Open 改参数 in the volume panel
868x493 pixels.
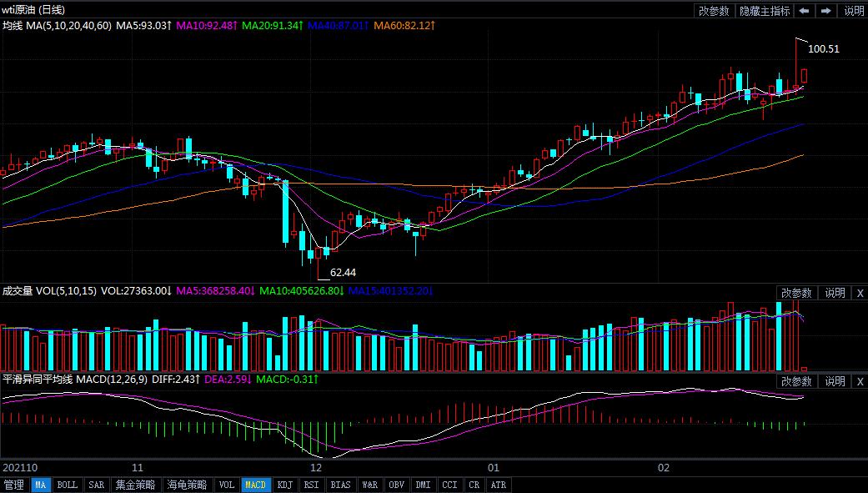pyautogui.click(x=796, y=293)
